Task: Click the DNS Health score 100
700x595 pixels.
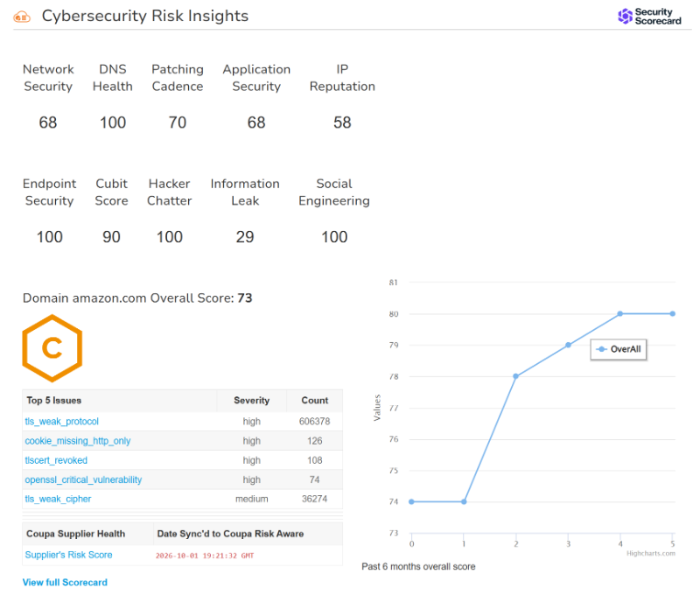Action: (x=113, y=122)
